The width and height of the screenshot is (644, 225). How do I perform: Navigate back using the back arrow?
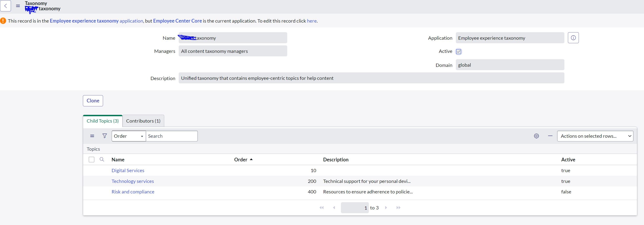(5, 6)
